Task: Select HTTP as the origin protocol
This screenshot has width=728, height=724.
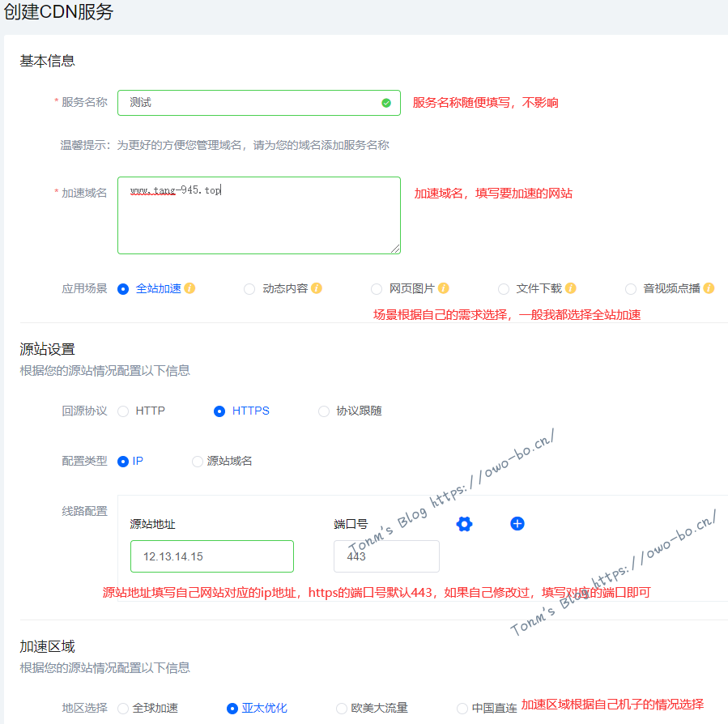Action: [124, 411]
